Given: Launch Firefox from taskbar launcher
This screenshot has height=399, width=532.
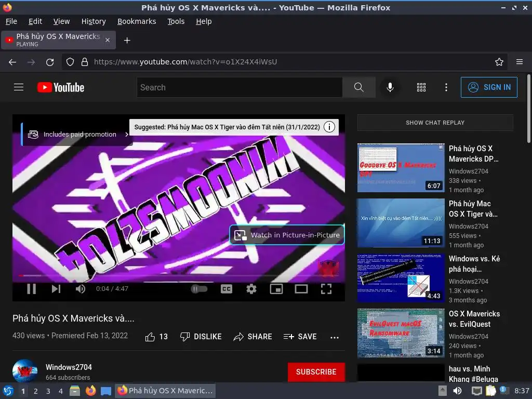Looking at the screenshot, I should 90,391.
